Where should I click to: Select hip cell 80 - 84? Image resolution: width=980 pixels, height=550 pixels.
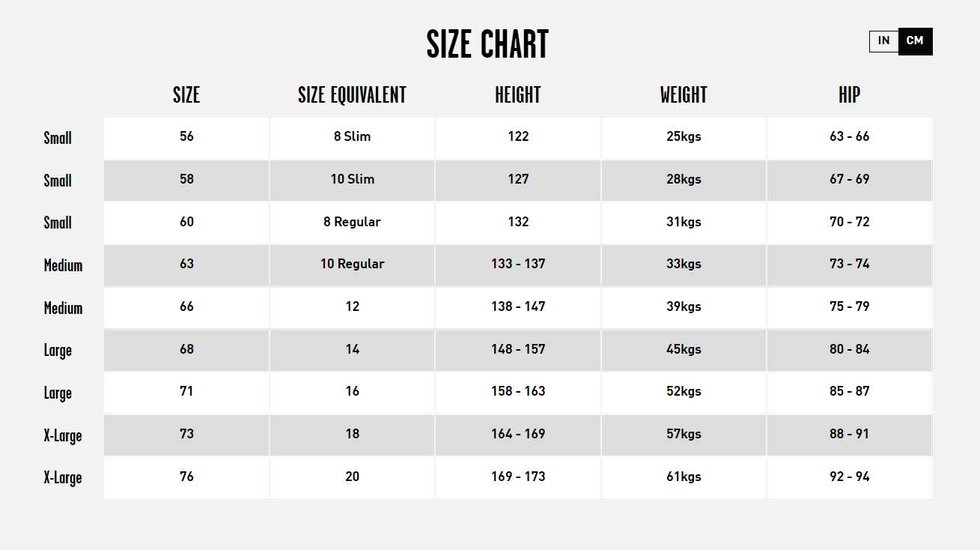pyautogui.click(x=849, y=350)
